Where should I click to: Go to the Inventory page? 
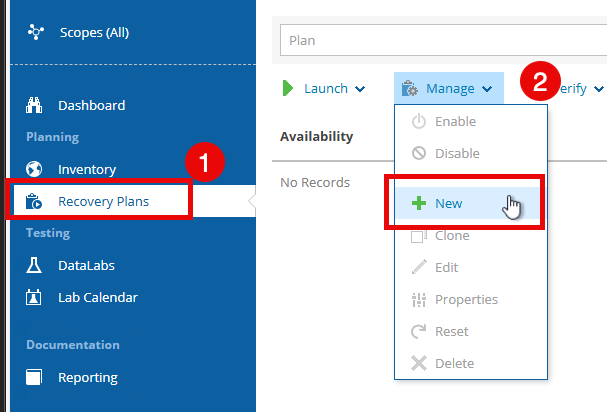pyautogui.click(x=86, y=169)
